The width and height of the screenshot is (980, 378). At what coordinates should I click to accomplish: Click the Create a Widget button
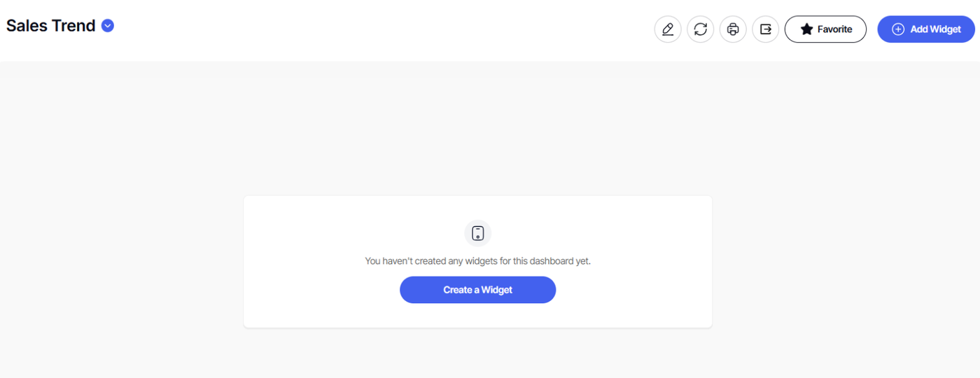click(478, 290)
